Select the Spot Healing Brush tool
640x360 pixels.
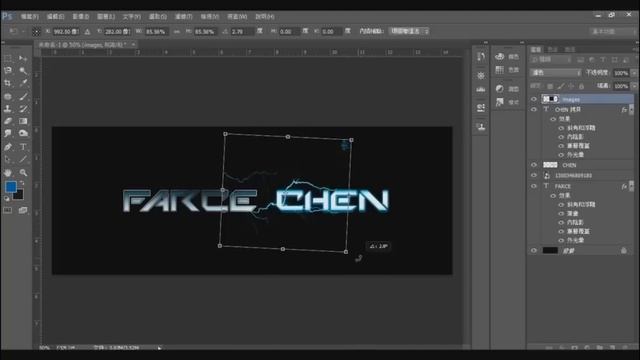(x=8, y=97)
